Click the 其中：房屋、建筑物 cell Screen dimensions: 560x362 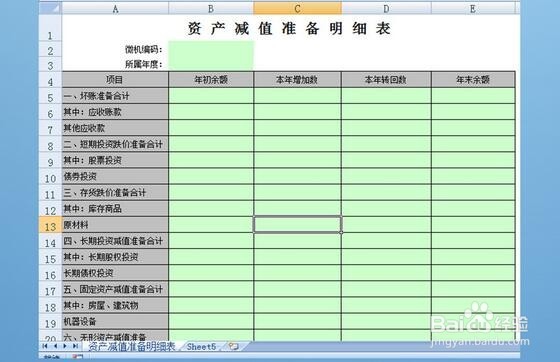coord(115,305)
